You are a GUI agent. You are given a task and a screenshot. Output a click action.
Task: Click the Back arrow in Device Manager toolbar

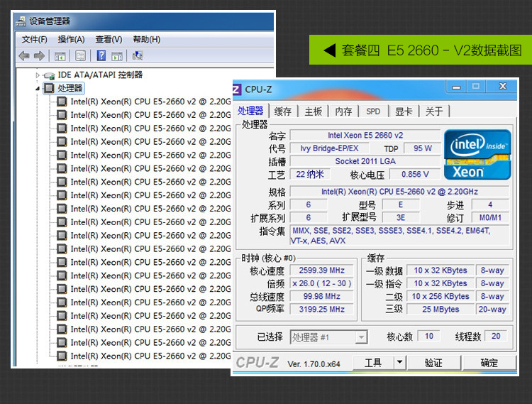[x=23, y=55]
